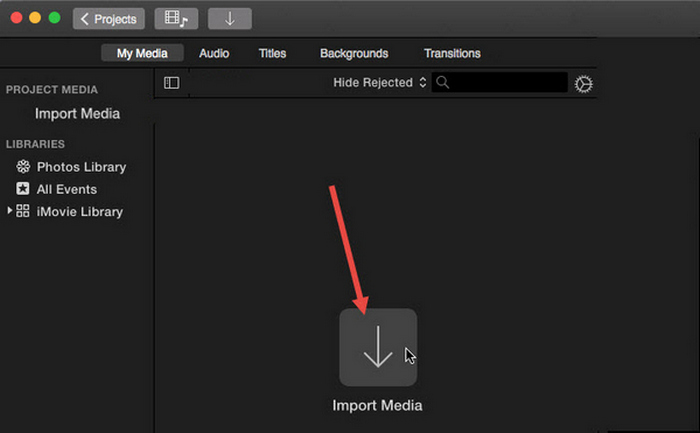Viewport: 700px width, 433px height.
Task: Close the iMovie window with red button
Action: (16, 19)
